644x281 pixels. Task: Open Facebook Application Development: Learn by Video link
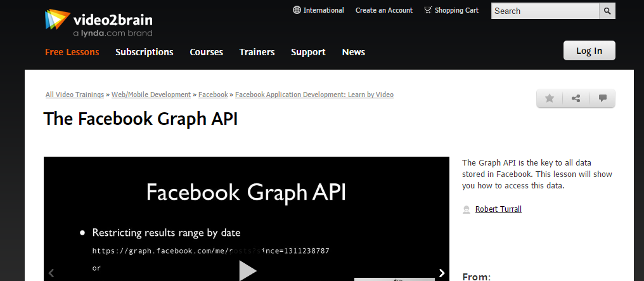314,95
